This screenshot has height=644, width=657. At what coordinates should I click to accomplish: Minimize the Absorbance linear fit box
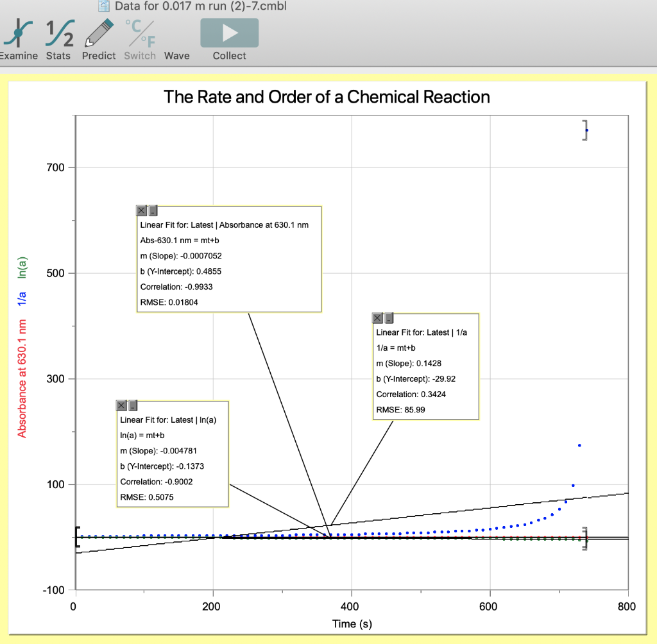coord(153,210)
